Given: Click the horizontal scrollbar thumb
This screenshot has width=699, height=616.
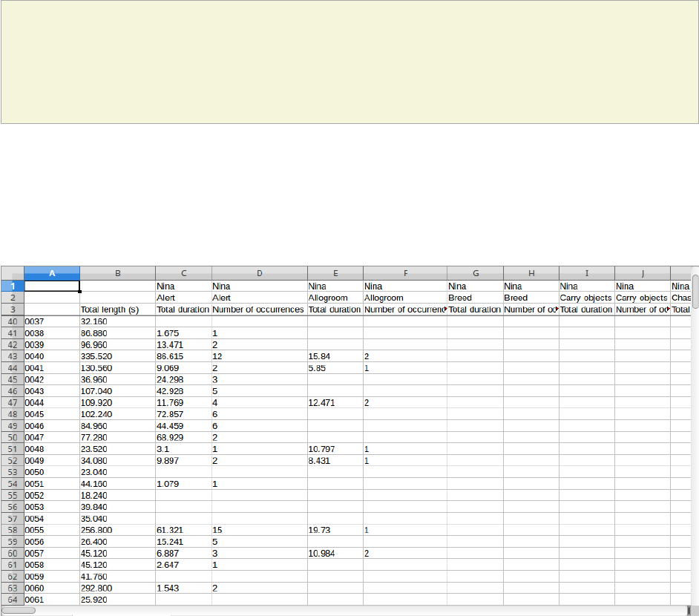Looking at the screenshot, I should point(19,610).
